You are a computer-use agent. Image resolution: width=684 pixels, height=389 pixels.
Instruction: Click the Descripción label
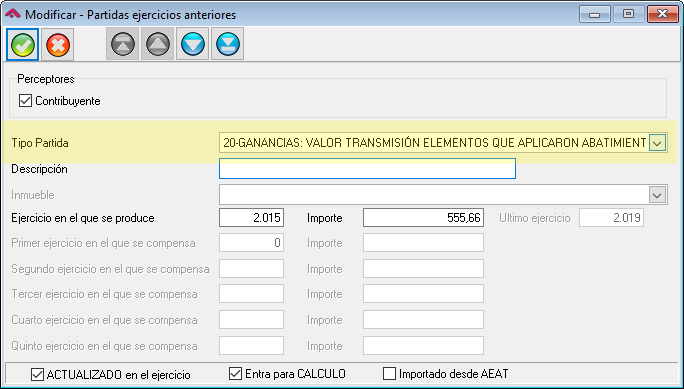pos(39,169)
